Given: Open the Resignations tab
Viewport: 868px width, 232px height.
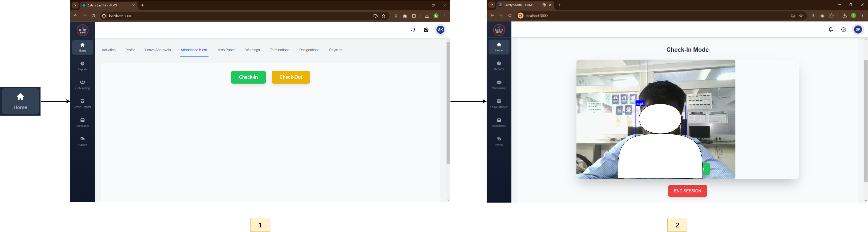Looking at the screenshot, I should click(x=309, y=50).
